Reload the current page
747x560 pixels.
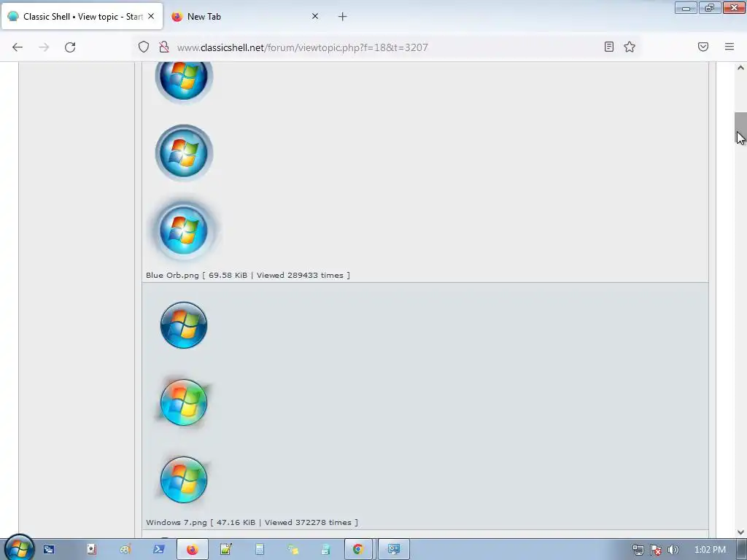pos(70,47)
